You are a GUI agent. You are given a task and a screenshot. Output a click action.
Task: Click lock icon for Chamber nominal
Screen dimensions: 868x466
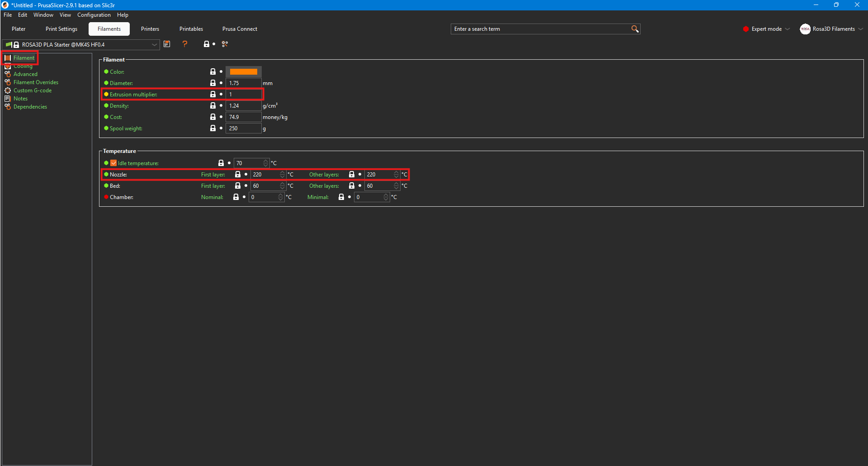236,197
